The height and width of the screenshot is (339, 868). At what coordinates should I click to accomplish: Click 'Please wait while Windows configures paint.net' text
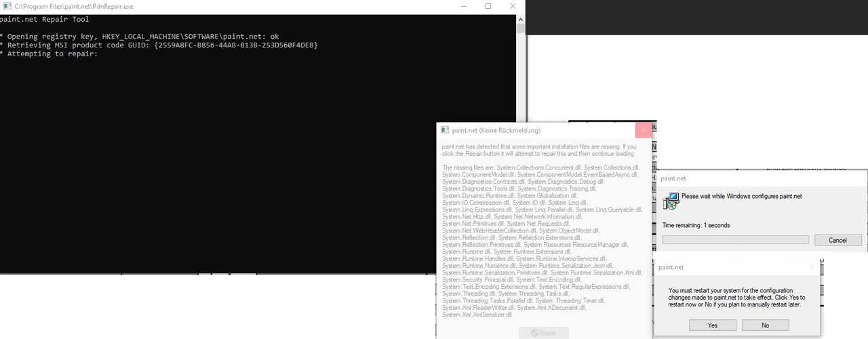[x=741, y=197]
